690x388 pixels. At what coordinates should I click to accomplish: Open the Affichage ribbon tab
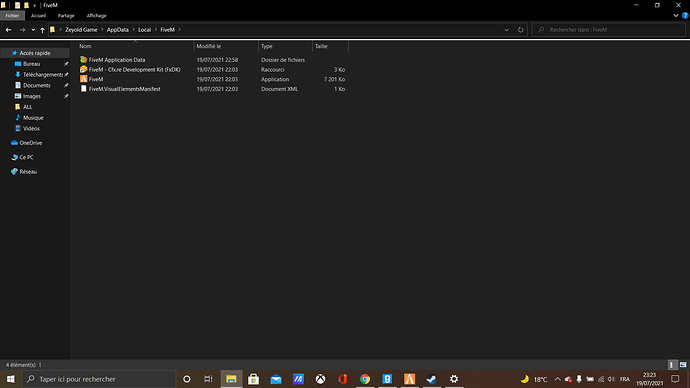click(x=96, y=15)
